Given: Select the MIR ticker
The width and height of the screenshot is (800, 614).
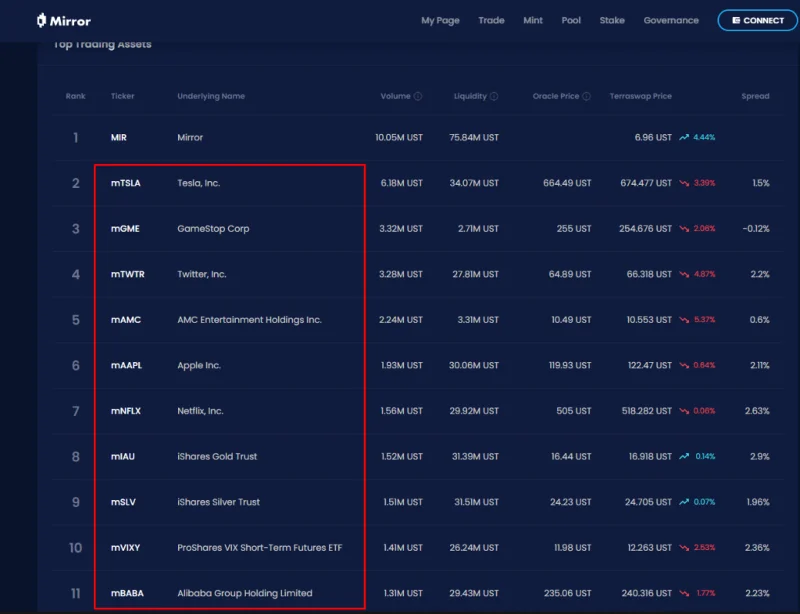Looking at the screenshot, I should 119,137.
